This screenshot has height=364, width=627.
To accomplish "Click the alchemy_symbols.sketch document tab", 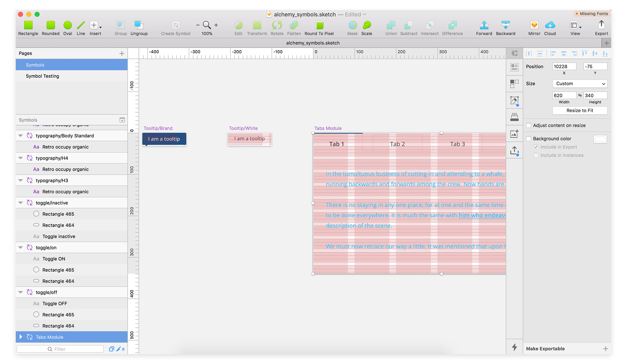I will click(x=313, y=43).
